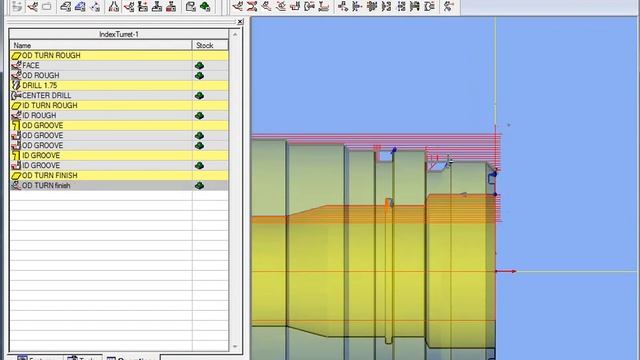Click the flask-shaped toolbar icon
The width and height of the screenshot is (640, 360).
tap(114, 6)
